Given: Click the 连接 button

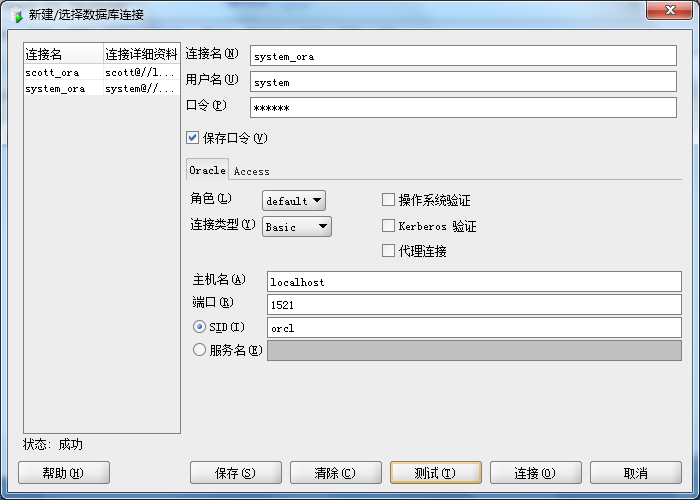Looking at the screenshot, I should pyautogui.click(x=536, y=473).
